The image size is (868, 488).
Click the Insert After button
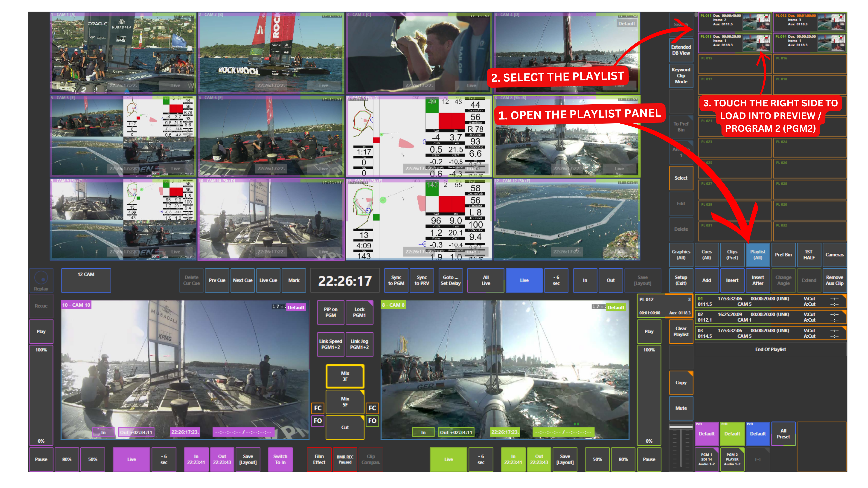pos(758,280)
